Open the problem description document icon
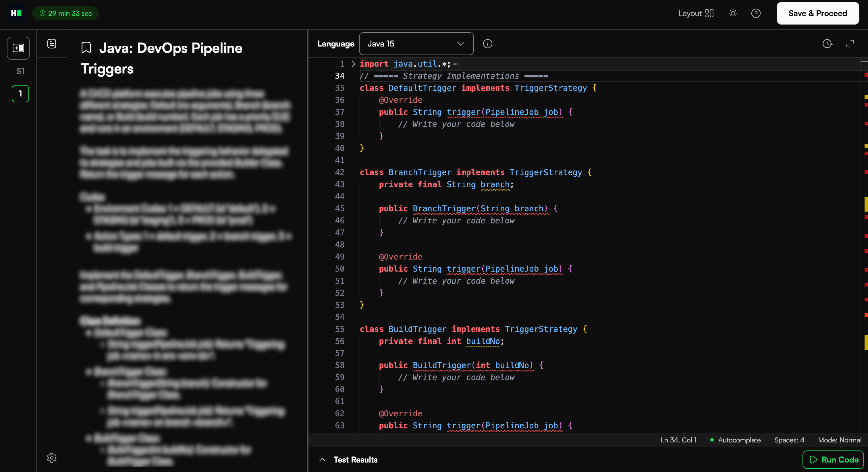The width and height of the screenshot is (868, 472). 51,44
